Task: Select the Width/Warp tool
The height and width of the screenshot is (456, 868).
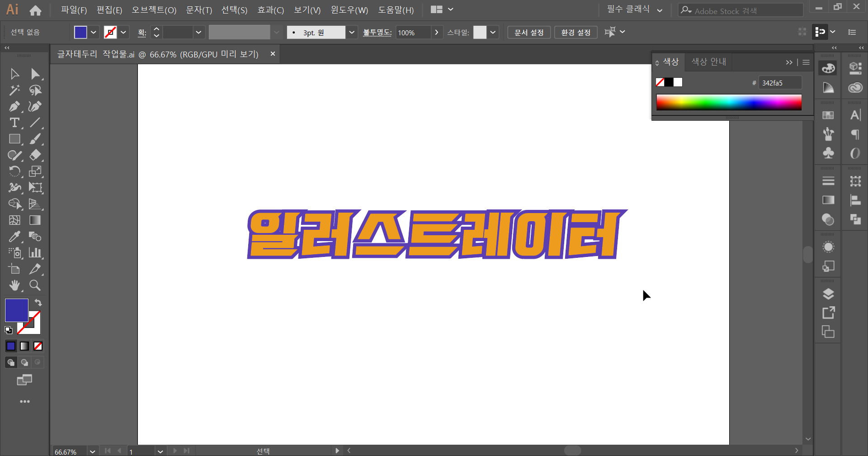Action: point(14,188)
